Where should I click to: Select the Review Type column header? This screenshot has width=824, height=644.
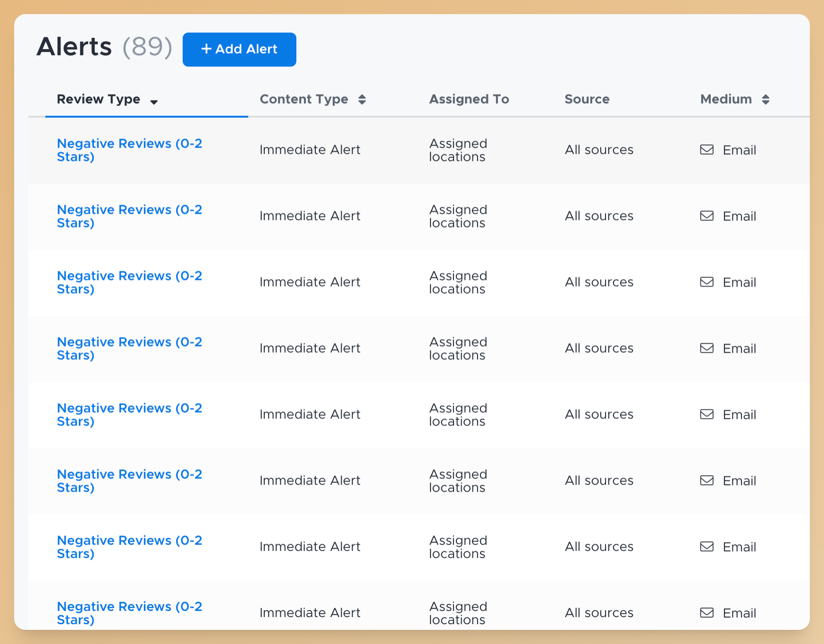pos(99,99)
